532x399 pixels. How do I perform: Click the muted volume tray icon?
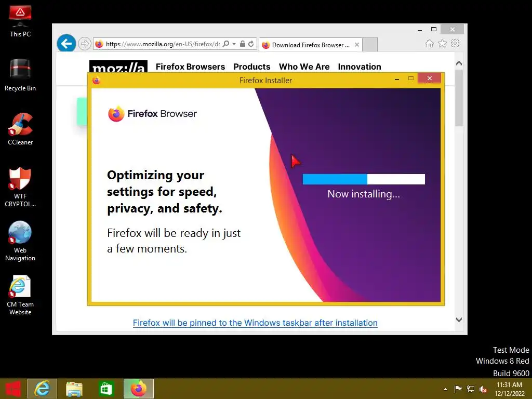[483, 389]
